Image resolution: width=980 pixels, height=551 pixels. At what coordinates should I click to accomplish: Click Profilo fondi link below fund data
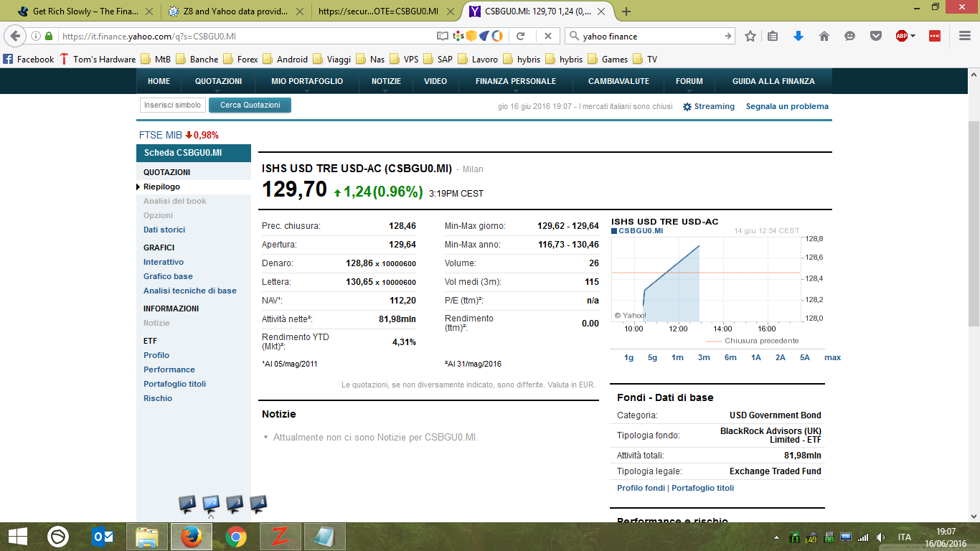[x=641, y=488]
